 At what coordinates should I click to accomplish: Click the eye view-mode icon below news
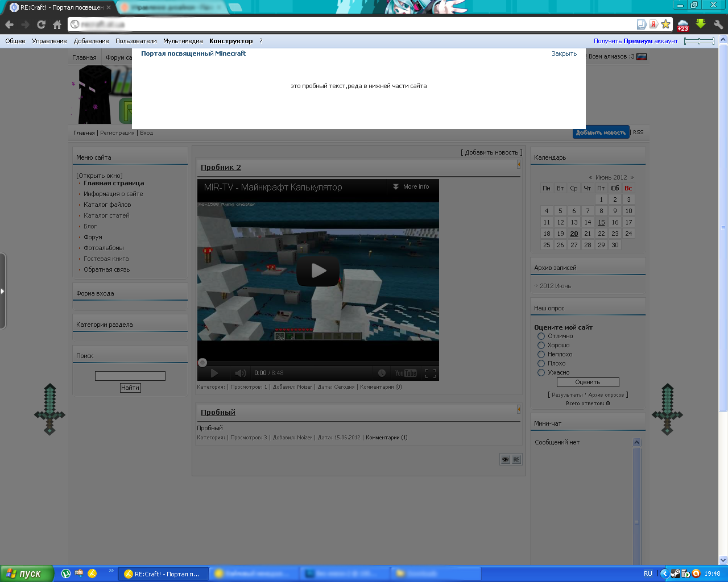(x=505, y=460)
